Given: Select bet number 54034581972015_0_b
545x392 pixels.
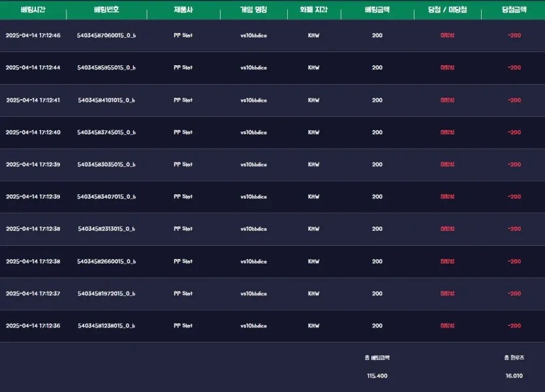Looking at the screenshot, I should (x=106, y=294).
